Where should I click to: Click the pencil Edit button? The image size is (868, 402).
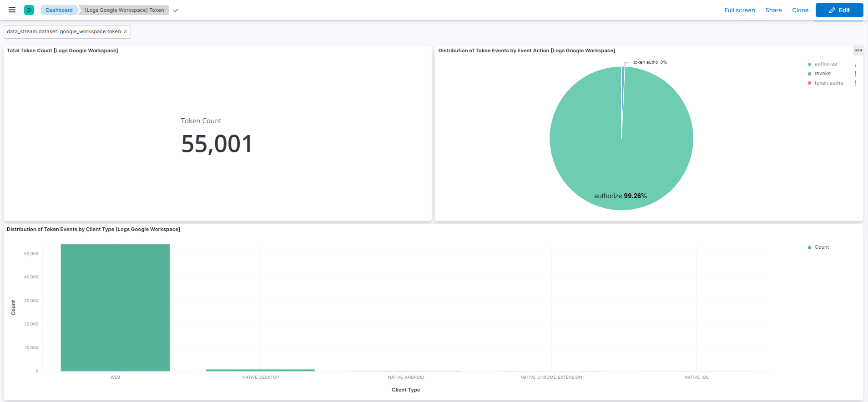[839, 10]
